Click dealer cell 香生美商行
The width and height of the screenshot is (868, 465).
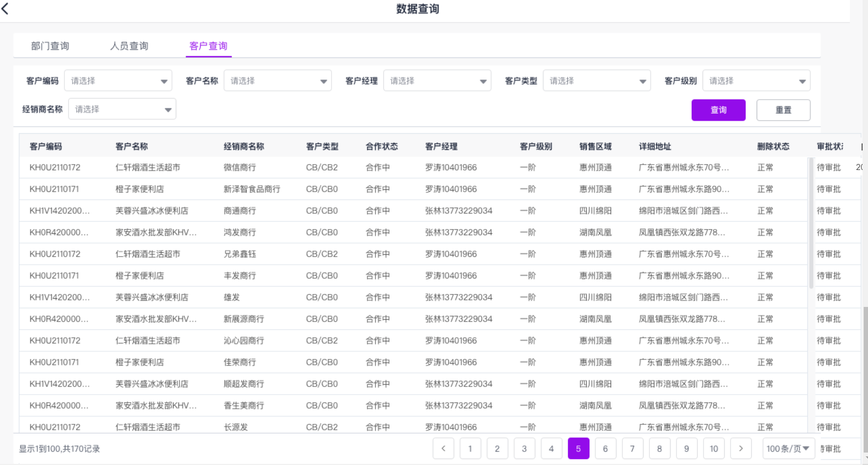[x=244, y=405]
